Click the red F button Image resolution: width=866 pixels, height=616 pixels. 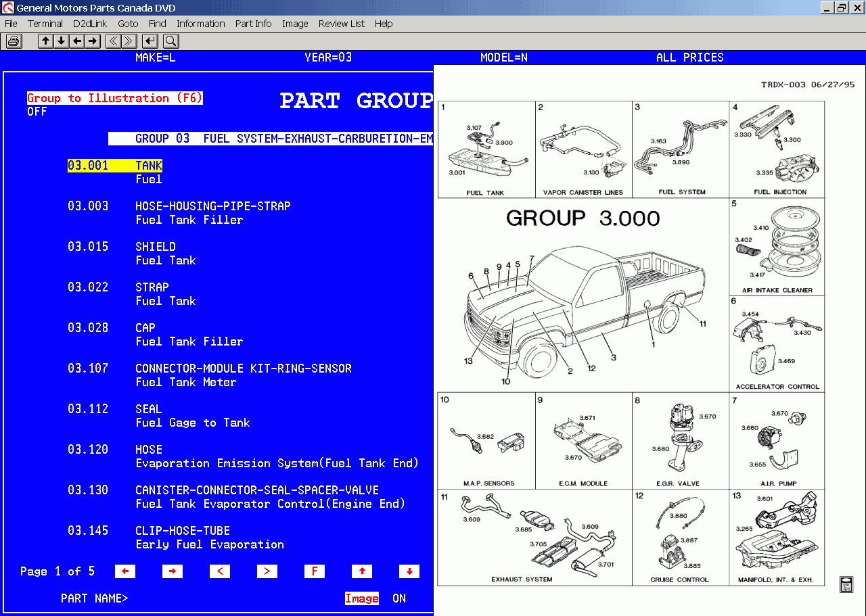pos(315,571)
